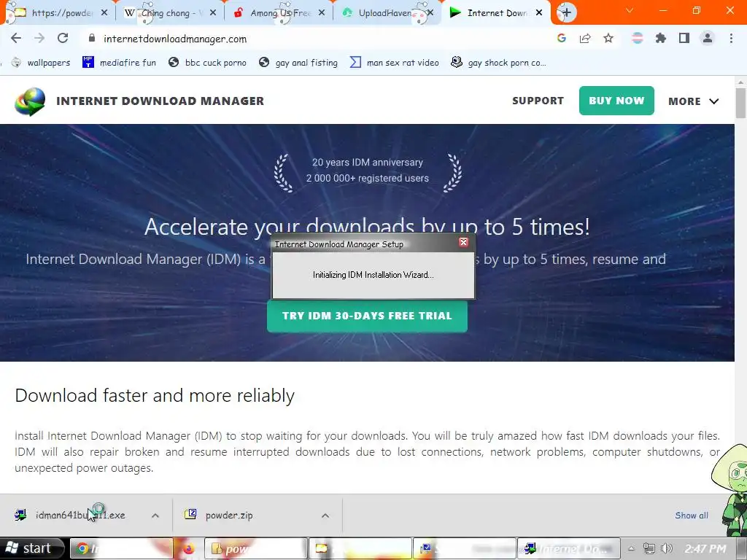This screenshot has height=560, width=747.
Task: Close the Internet Download Manager tab
Action: pyautogui.click(x=539, y=13)
